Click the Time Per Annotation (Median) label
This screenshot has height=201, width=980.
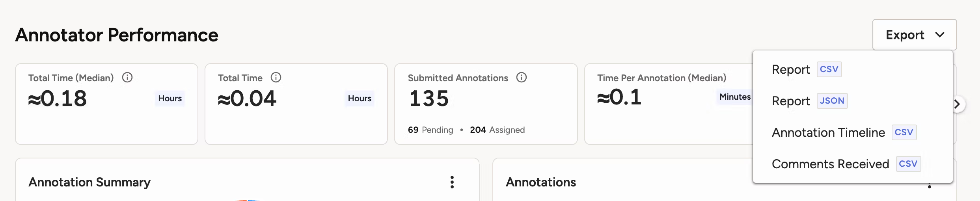point(661,78)
